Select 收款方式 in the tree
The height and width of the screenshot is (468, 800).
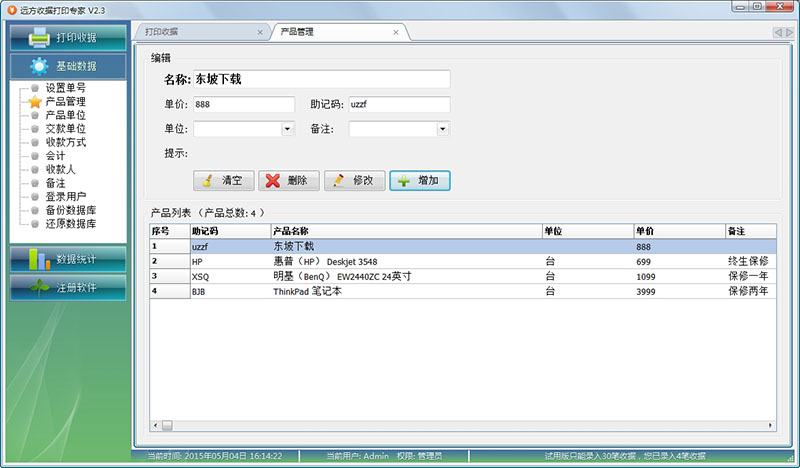point(65,142)
